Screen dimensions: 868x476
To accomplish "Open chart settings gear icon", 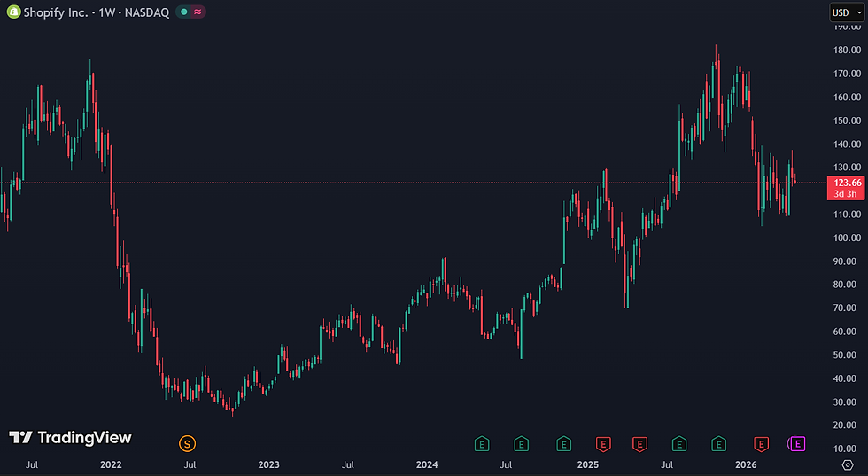I will [x=848, y=464].
